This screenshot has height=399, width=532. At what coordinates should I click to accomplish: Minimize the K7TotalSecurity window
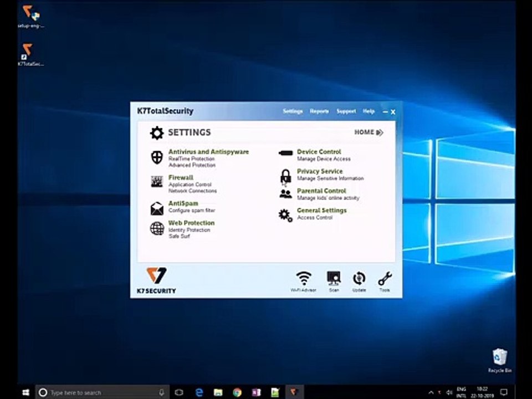coord(385,111)
